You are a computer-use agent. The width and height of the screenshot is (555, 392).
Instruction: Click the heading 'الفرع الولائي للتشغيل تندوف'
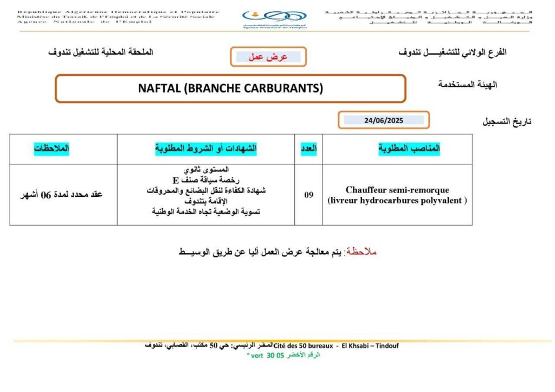(x=453, y=53)
